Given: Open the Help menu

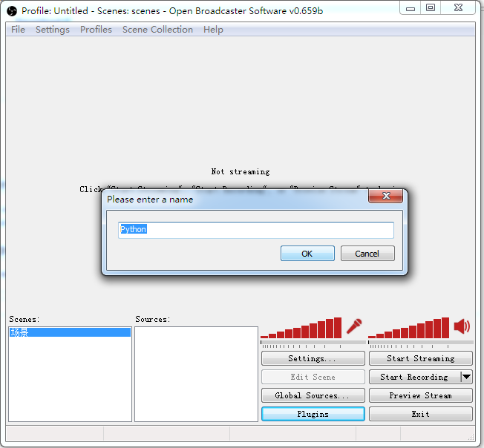Looking at the screenshot, I should pyautogui.click(x=213, y=30).
